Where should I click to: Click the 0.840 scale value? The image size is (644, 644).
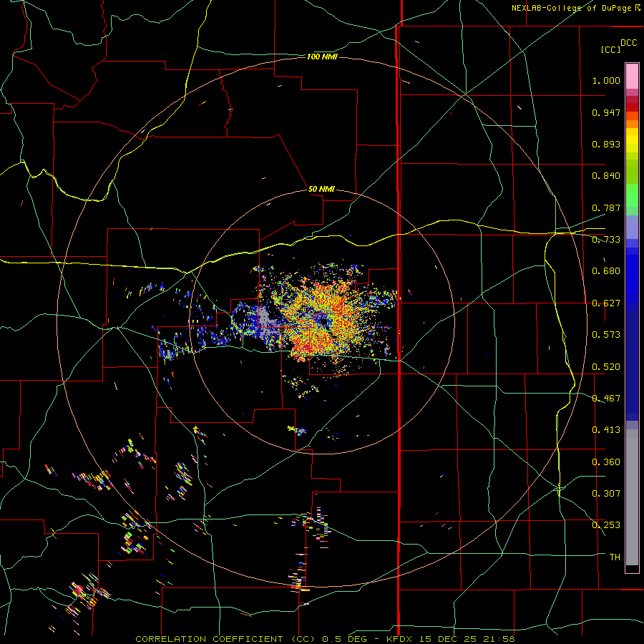point(606,176)
